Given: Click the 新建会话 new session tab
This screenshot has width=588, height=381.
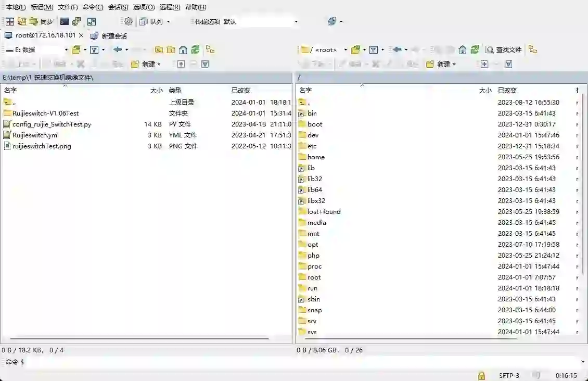Looking at the screenshot, I should tap(109, 36).
